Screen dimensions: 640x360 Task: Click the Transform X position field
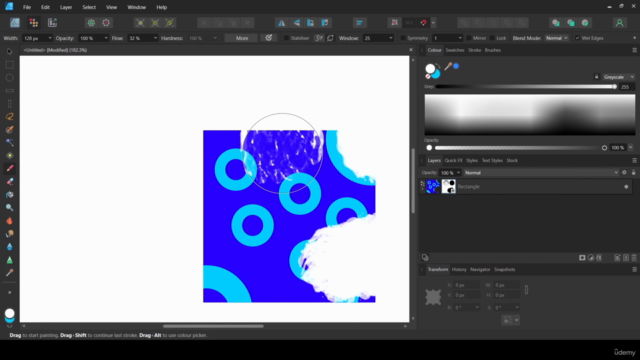466,285
